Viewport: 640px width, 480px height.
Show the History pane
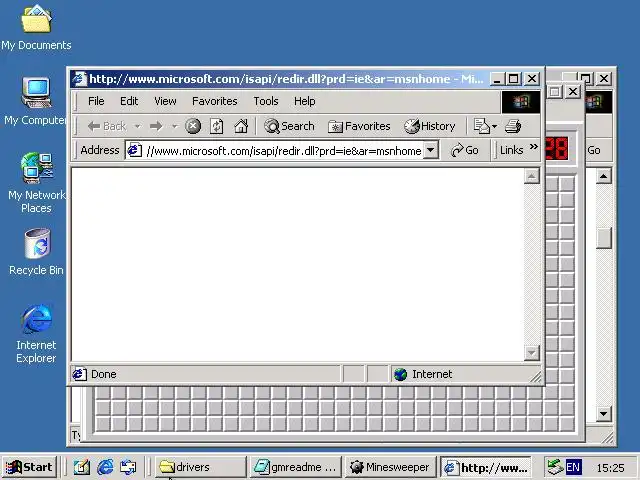click(429, 126)
